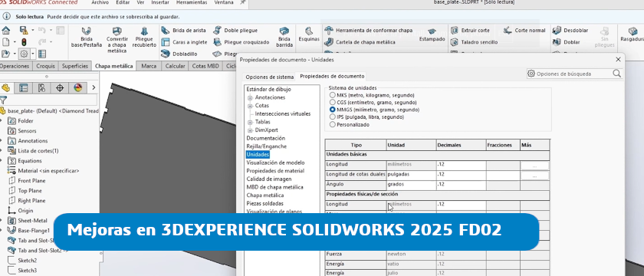The height and width of the screenshot is (276, 644).
Task: Click the Open document folder icon
Action: click(6, 54)
